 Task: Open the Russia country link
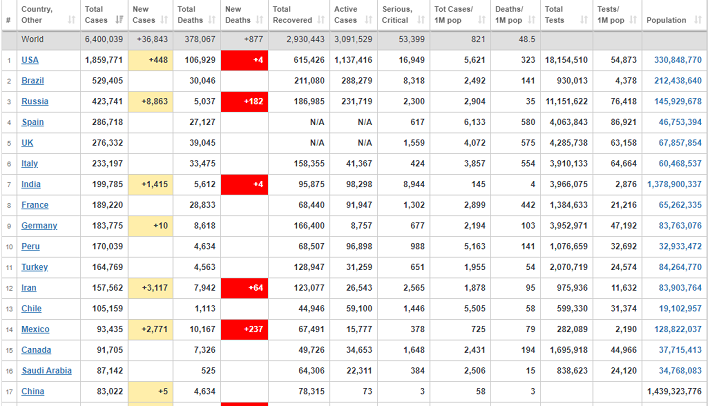[35, 101]
